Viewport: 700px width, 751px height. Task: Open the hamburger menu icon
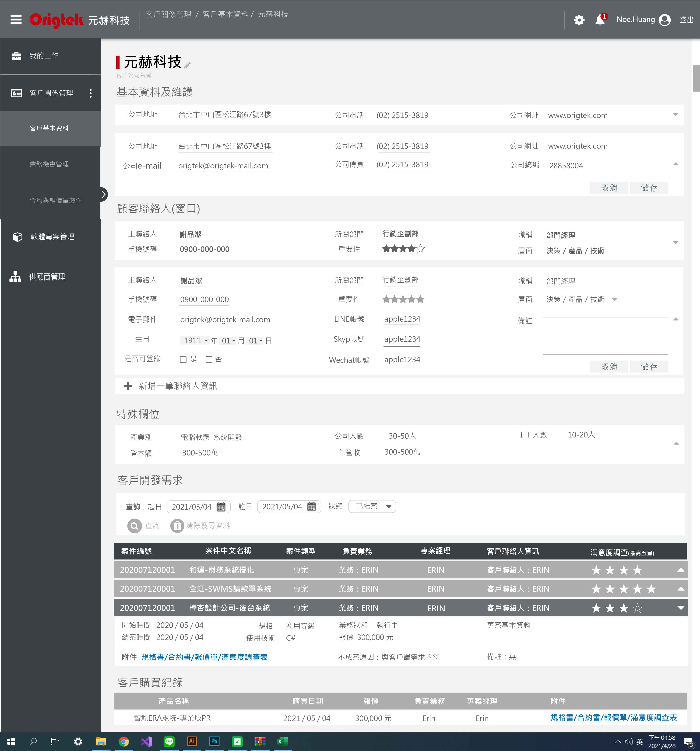[16, 19]
